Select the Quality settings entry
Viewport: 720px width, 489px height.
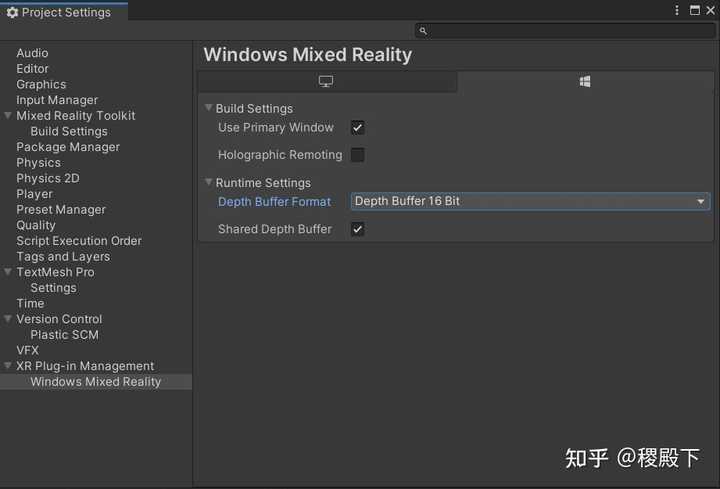pyautogui.click(x=36, y=225)
